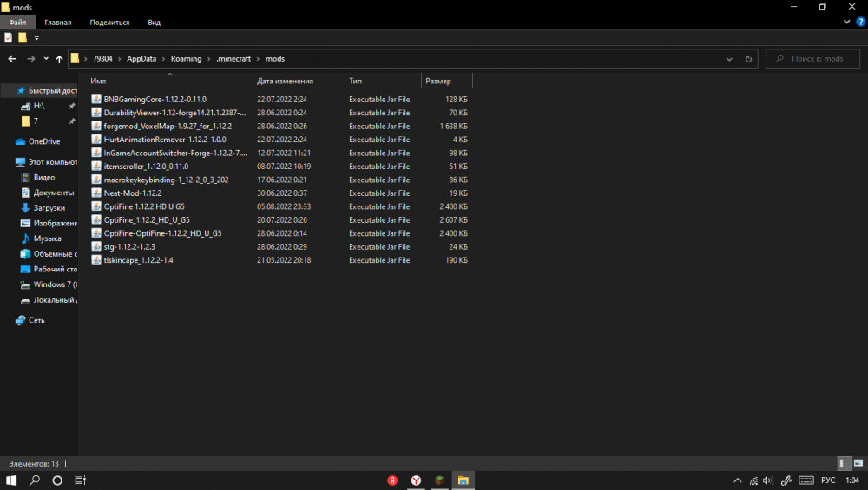The image size is (868, 490).
Task: Go back with the Back arrow
Action: click(x=12, y=59)
